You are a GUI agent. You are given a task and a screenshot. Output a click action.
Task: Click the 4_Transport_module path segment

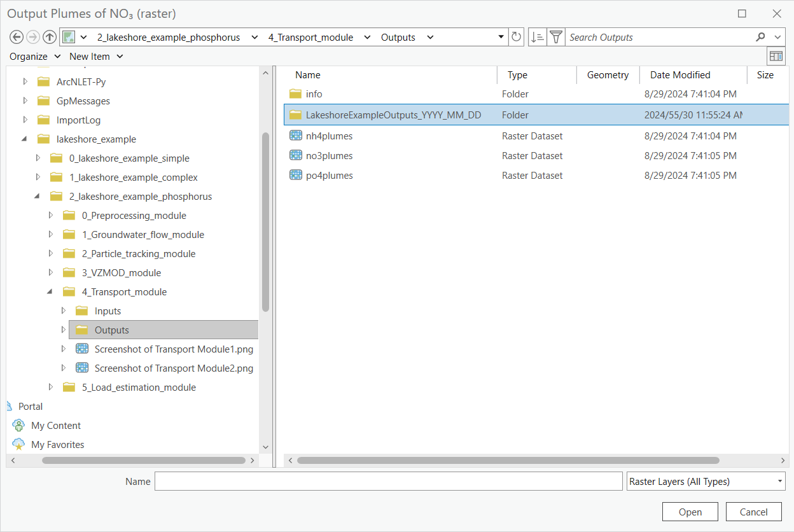coord(310,37)
